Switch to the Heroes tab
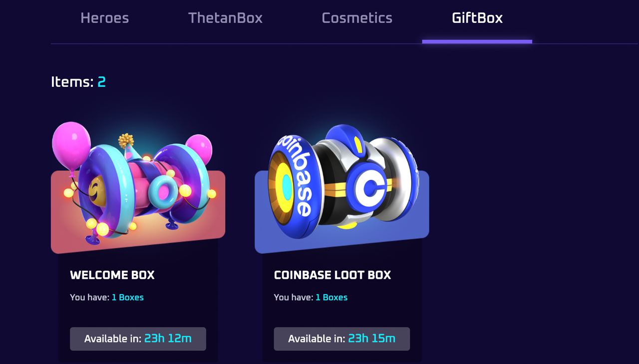Screen dimensions: 639x364 click(x=105, y=18)
